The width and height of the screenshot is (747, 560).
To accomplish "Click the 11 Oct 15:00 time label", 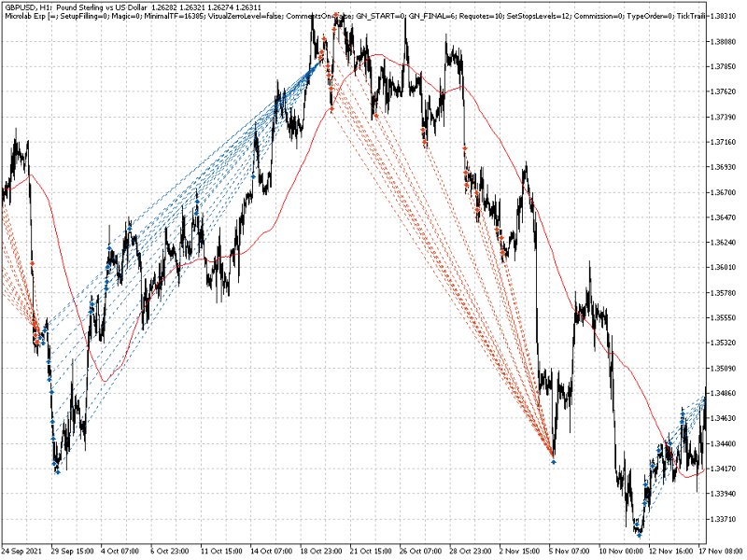I will [222, 551].
